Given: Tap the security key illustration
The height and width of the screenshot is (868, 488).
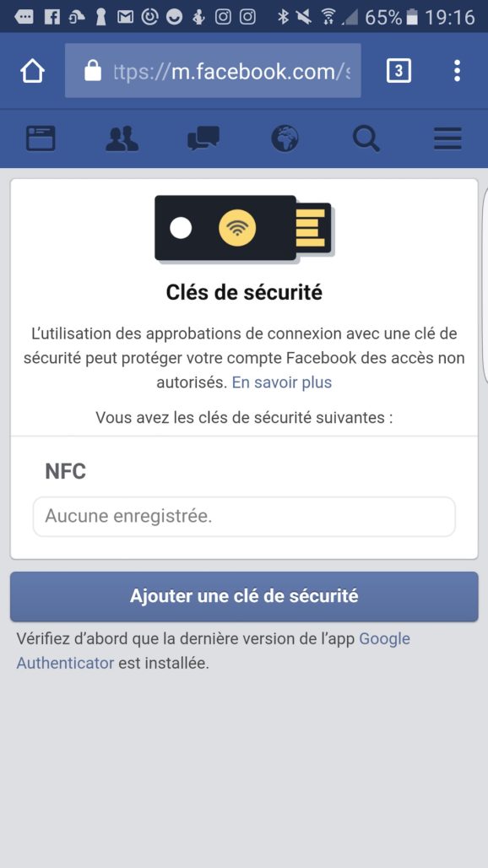Looking at the screenshot, I should [x=243, y=227].
